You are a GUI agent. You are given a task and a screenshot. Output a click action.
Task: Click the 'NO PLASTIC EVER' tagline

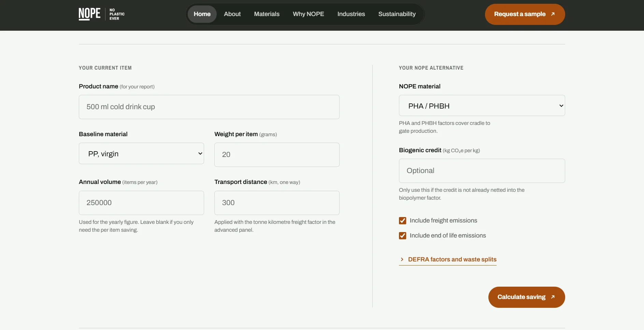(117, 14)
